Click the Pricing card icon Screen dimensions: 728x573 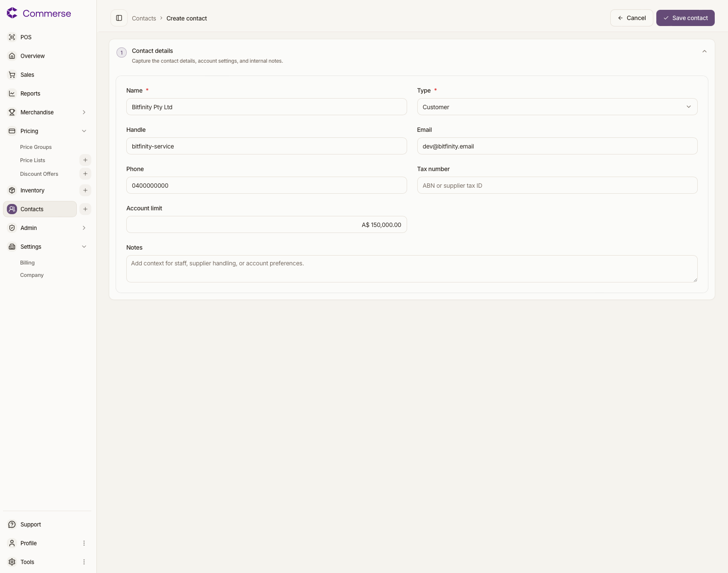click(12, 131)
